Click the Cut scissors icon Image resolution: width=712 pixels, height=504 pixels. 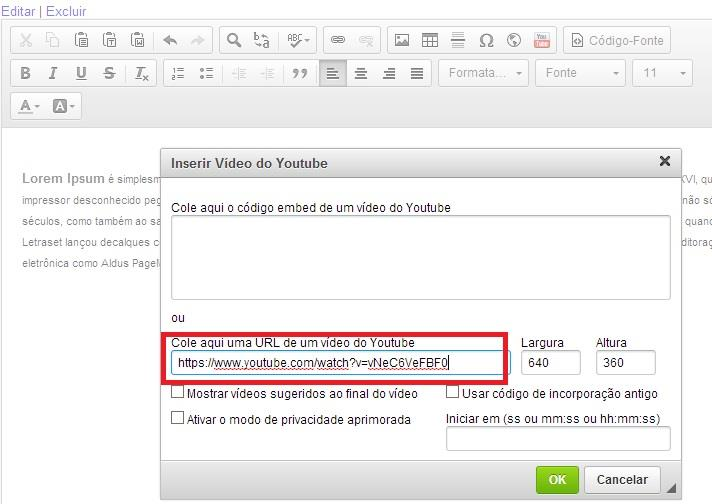(x=26, y=40)
